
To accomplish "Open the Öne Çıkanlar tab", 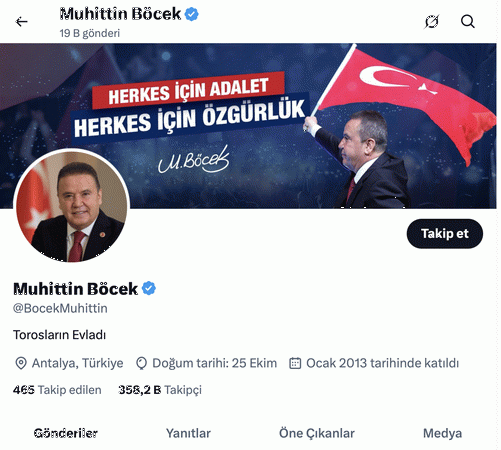I will pyautogui.click(x=317, y=433).
